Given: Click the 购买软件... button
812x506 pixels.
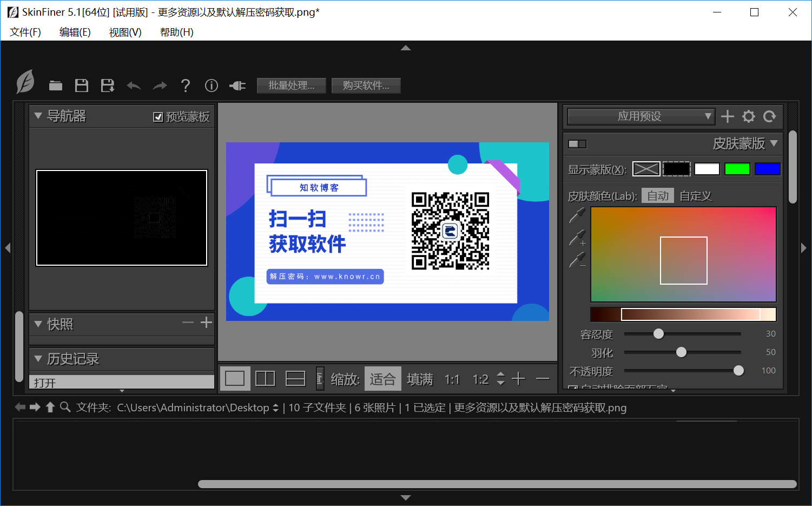Looking at the screenshot, I should 366,86.
